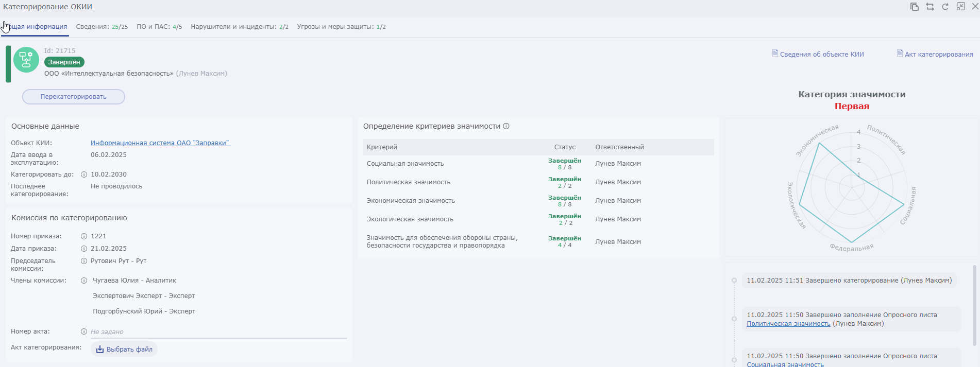Viewport: 980px width, 367px height.
Task: Click the swap arrows icon in the header
Action: 930,7
